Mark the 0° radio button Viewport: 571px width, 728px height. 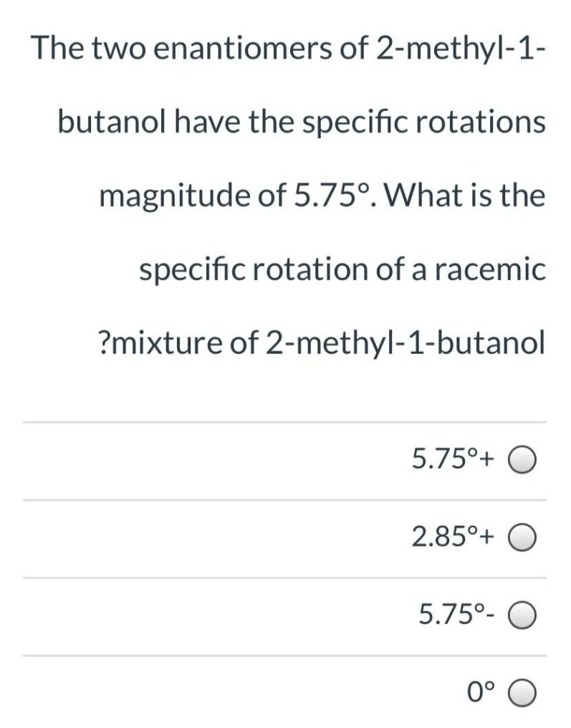tap(524, 692)
